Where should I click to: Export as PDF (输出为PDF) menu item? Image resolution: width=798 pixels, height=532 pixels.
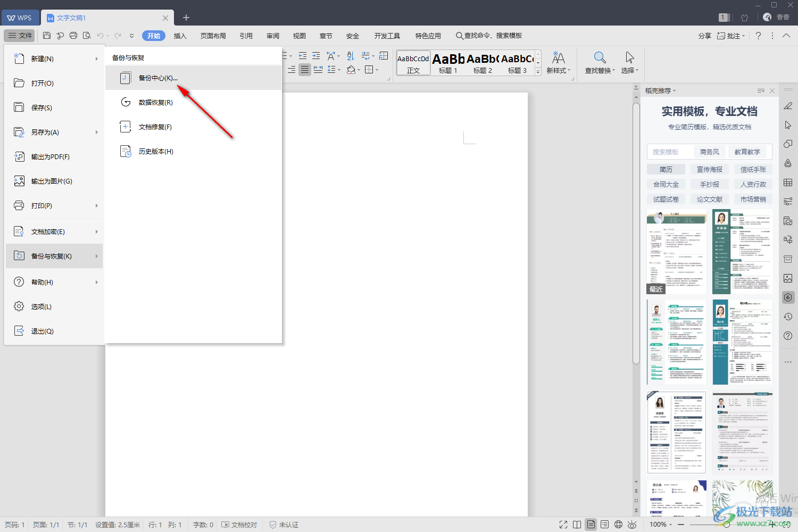54,156
